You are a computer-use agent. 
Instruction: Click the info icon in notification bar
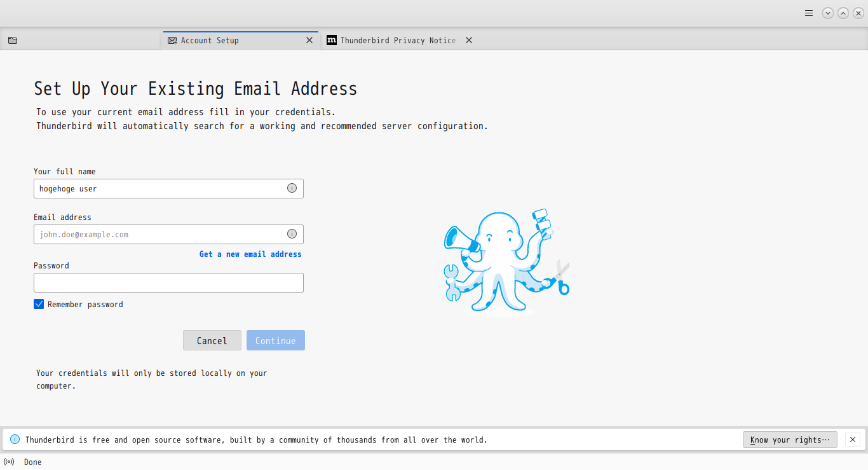[x=15, y=439]
